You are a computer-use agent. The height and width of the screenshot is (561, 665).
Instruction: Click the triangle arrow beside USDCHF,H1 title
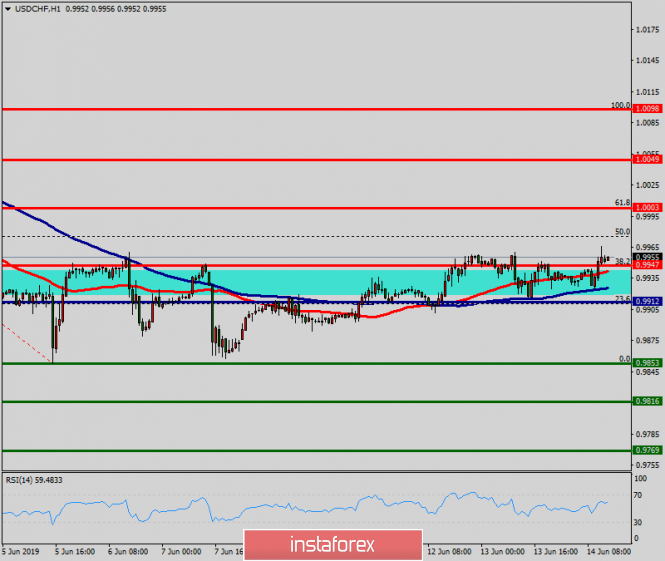point(8,8)
